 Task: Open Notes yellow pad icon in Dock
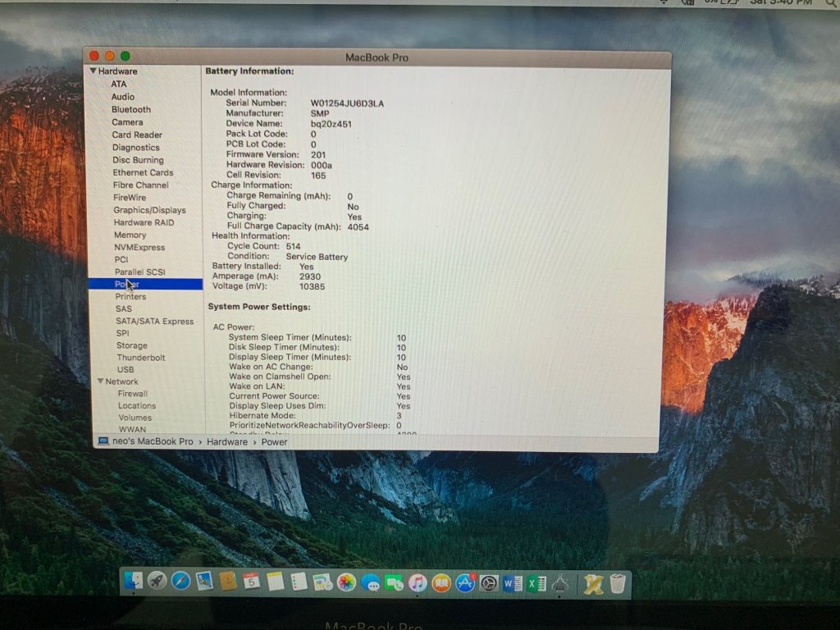[275, 582]
